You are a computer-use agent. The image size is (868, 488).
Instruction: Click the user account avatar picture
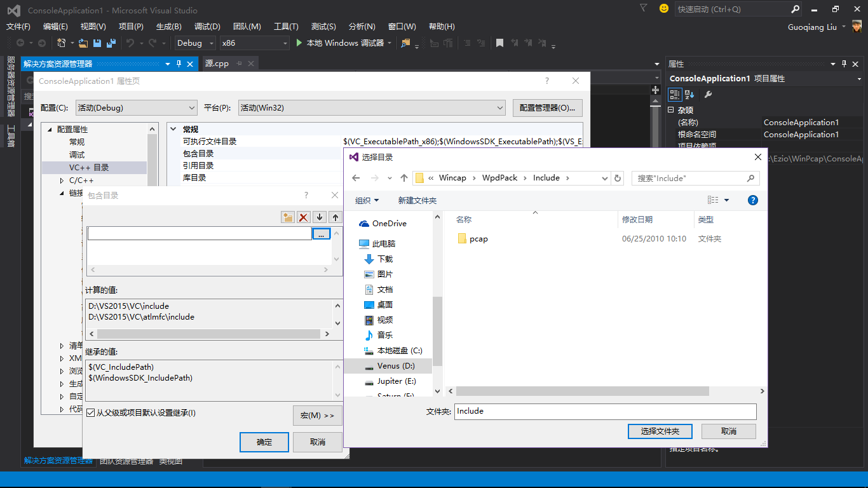(x=857, y=27)
